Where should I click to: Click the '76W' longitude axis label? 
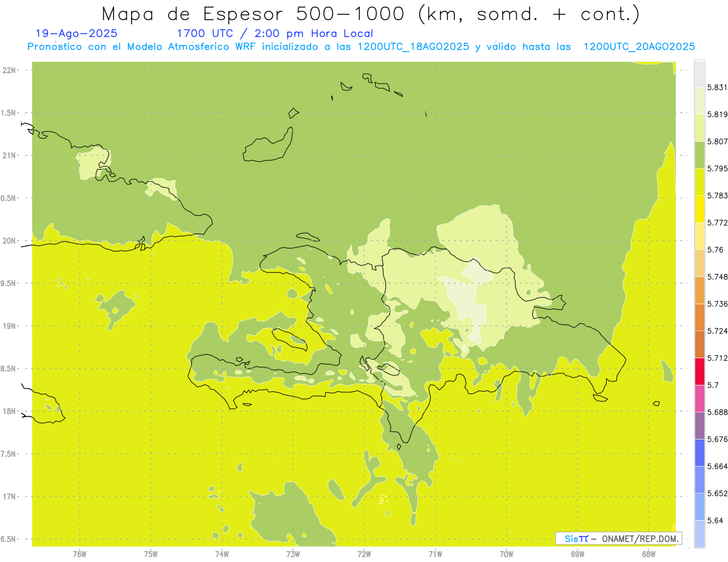click(x=79, y=554)
